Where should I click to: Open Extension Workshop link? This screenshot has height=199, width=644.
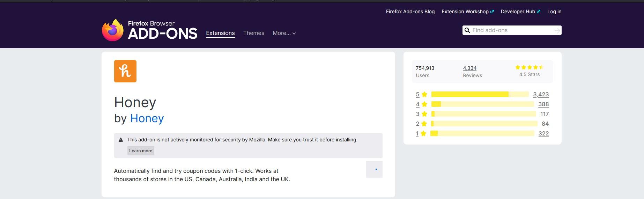pos(467,12)
